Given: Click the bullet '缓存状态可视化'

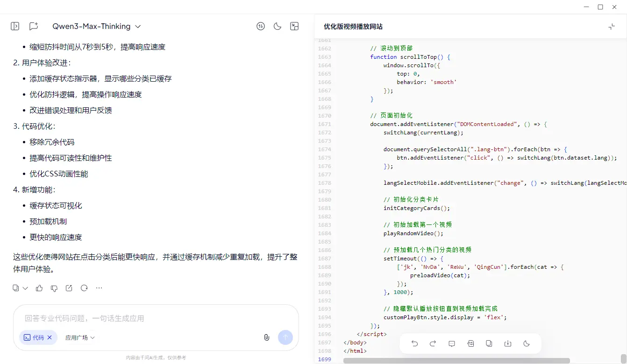Looking at the screenshot, I should click(56, 206).
